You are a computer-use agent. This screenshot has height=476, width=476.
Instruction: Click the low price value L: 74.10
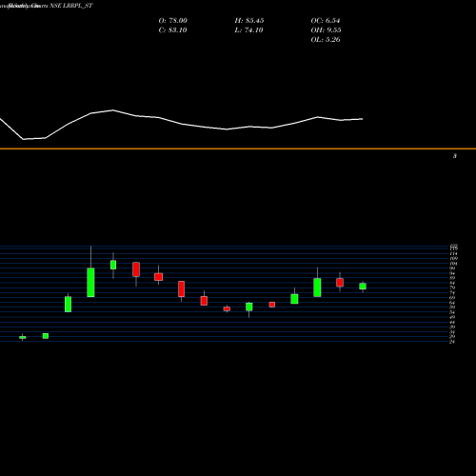pos(248,30)
